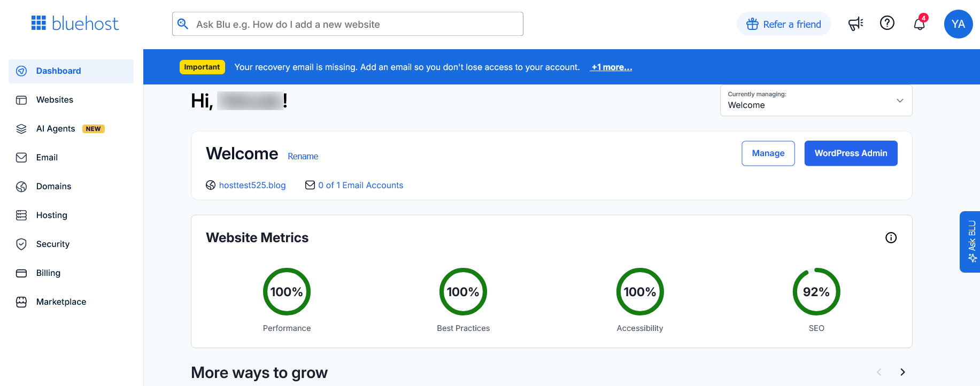
Task: Open the hosttest525.blog link
Action: (252, 185)
